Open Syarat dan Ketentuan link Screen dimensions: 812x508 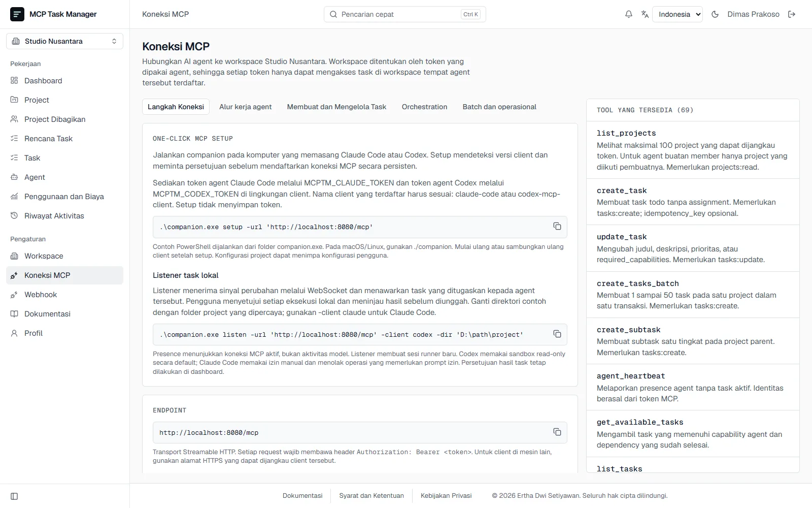coord(371,496)
